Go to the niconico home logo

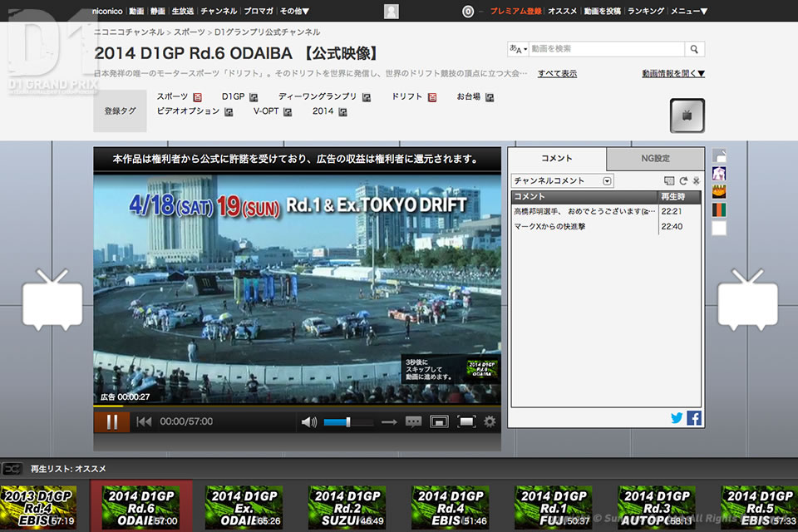click(x=107, y=11)
